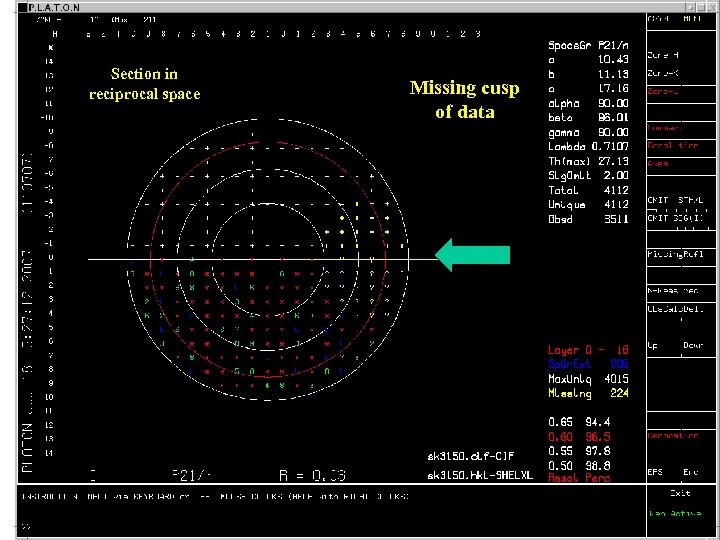Toggle the red Zero-L layer option
This screenshot has width=720, height=540.
(x=664, y=91)
